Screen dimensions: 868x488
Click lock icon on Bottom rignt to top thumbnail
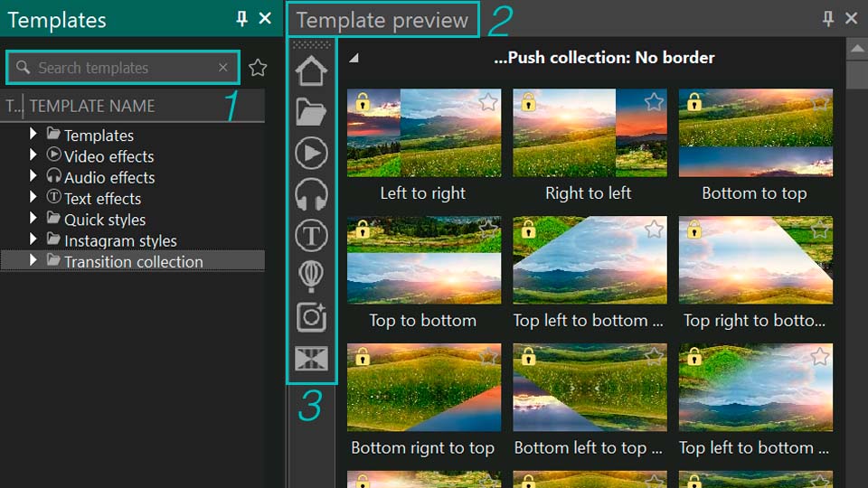coord(363,356)
